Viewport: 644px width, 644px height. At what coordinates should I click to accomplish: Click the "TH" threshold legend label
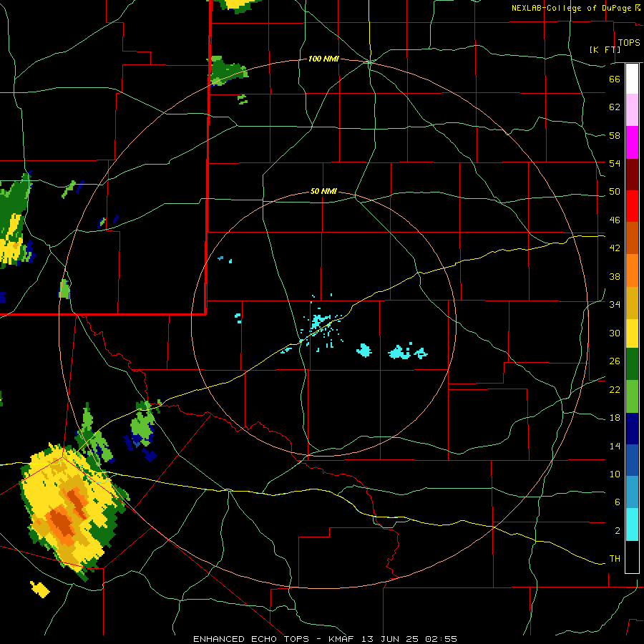tap(615, 559)
